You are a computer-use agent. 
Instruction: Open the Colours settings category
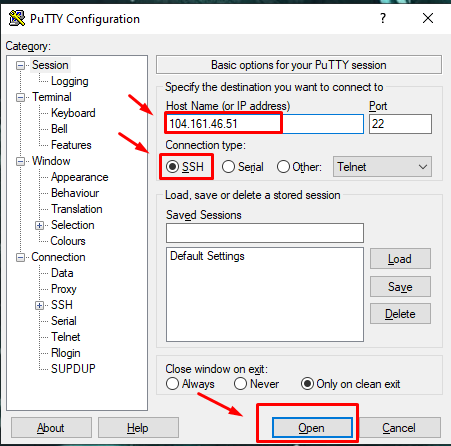point(68,241)
